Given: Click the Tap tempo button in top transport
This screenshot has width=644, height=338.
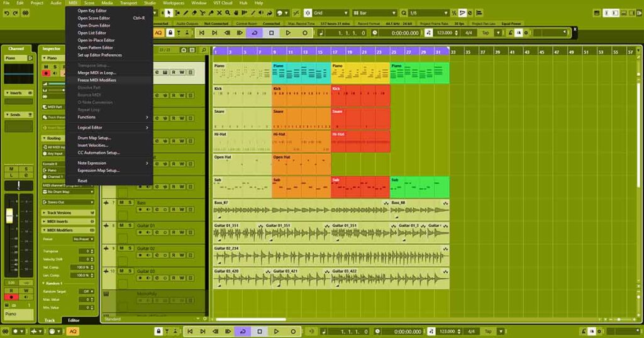Looking at the screenshot, I should pos(486,33).
